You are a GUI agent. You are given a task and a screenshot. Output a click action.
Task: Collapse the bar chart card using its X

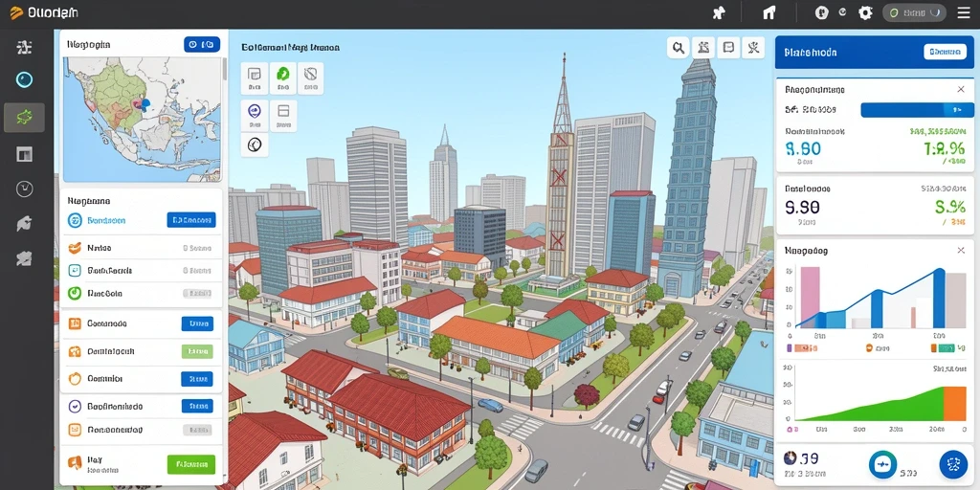click(961, 250)
